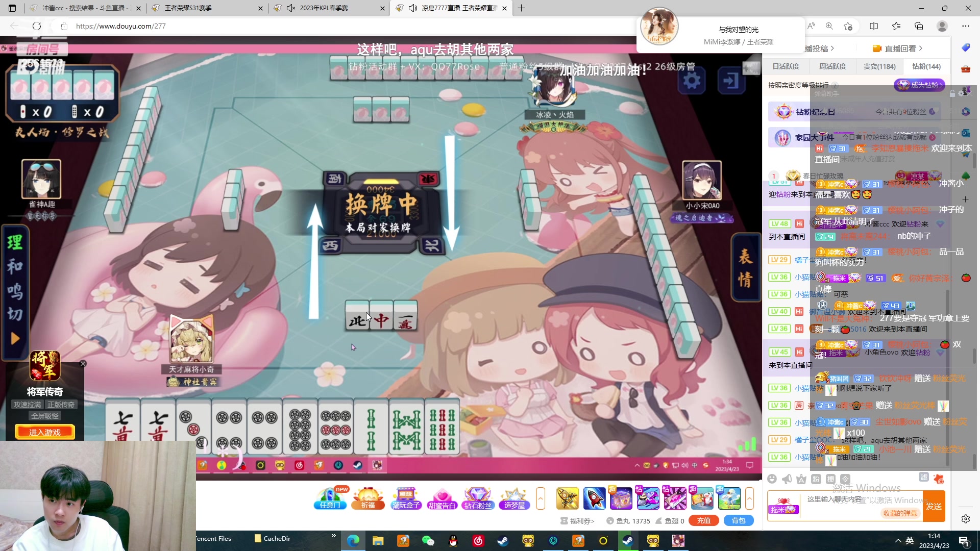Toggle the 粉 fan badge option
The height and width of the screenshot is (551, 980).
[x=816, y=479]
